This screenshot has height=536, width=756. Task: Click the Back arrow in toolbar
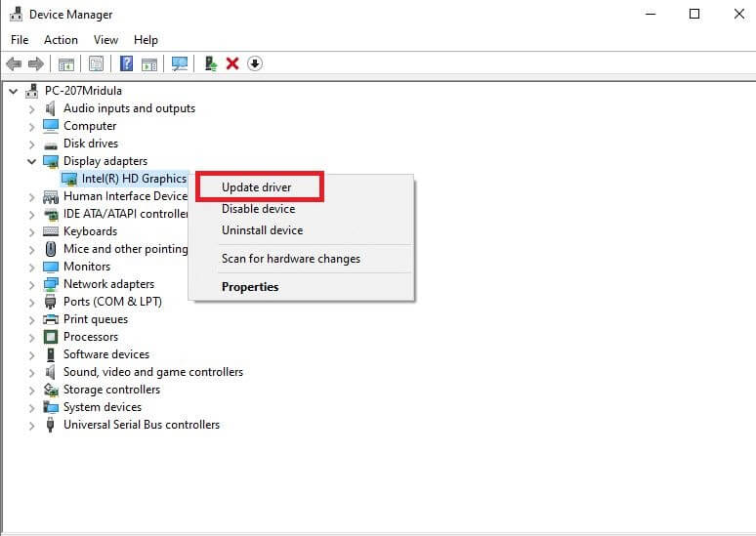14,63
